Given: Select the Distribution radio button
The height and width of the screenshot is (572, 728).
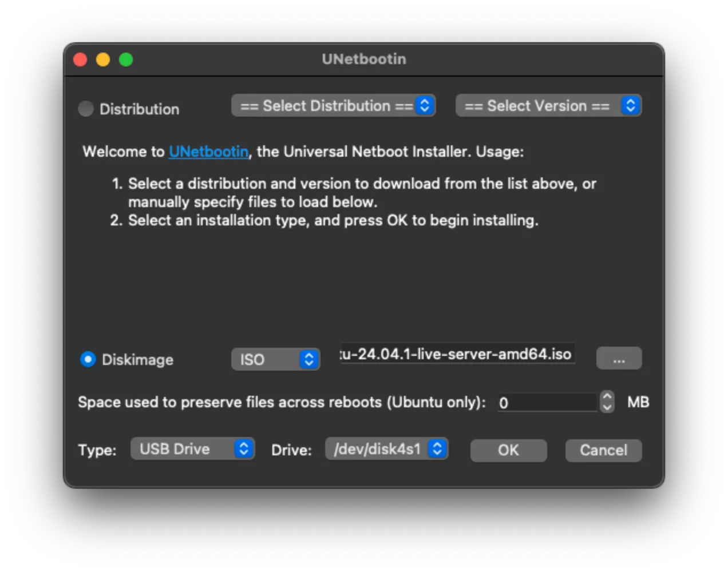Looking at the screenshot, I should 86,109.
